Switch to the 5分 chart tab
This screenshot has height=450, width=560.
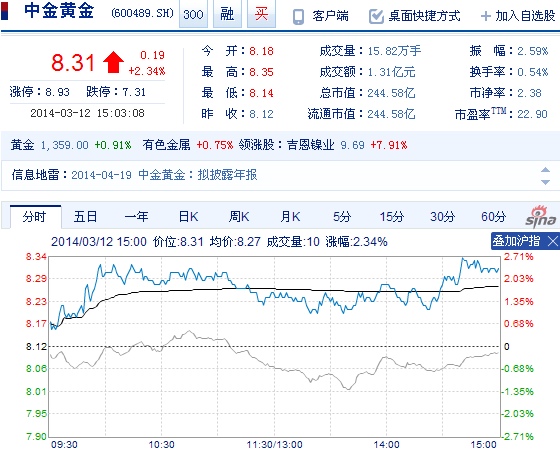pos(342,217)
